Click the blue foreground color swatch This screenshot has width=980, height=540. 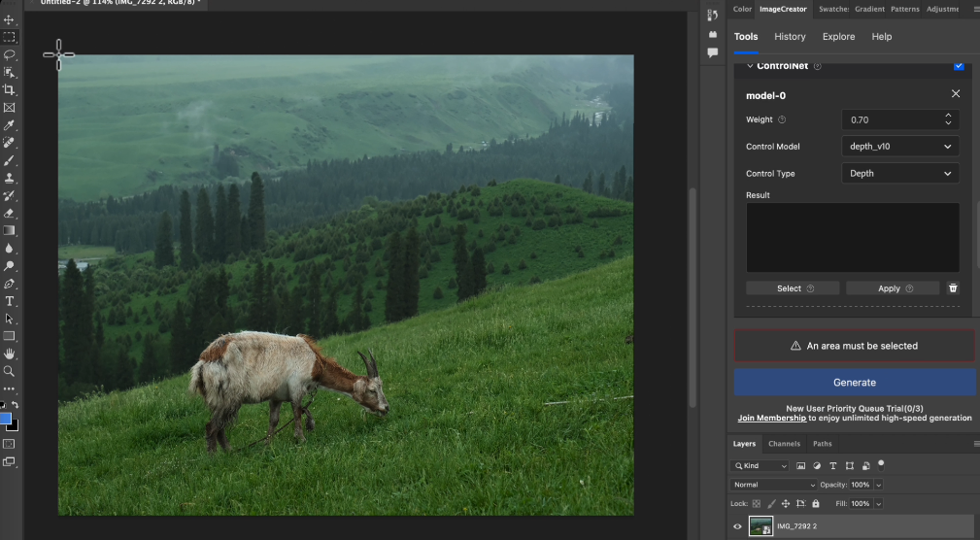pos(6,419)
